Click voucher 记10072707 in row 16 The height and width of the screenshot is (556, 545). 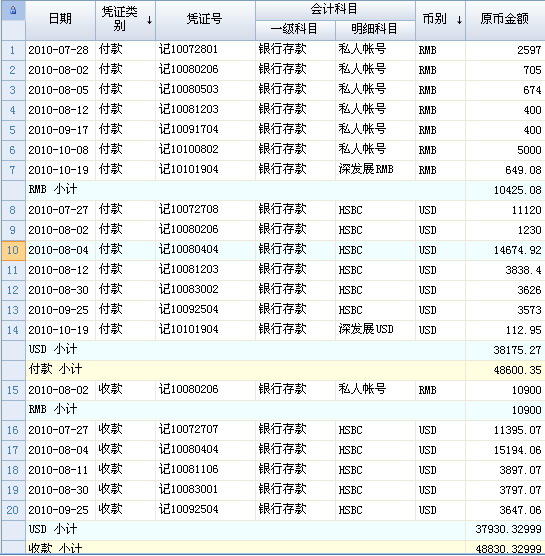coord(189,430)
